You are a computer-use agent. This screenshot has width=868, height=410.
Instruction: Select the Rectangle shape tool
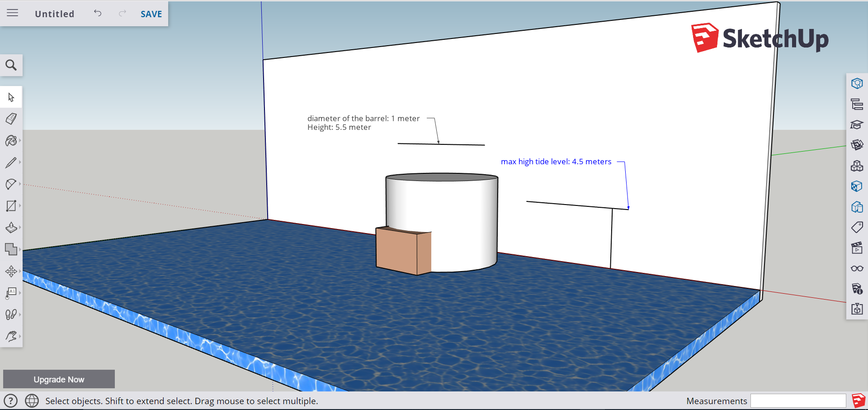[11, 206]
